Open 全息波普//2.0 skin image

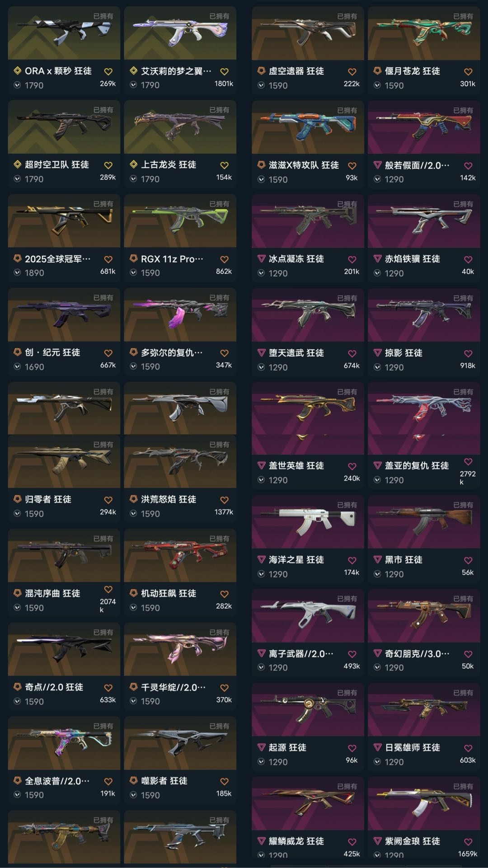(x=64, y=743)
